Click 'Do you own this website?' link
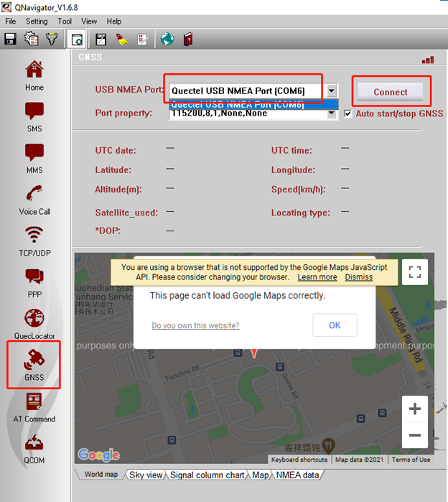Screen dimensions: 448x502 click(x=195, y=325)
